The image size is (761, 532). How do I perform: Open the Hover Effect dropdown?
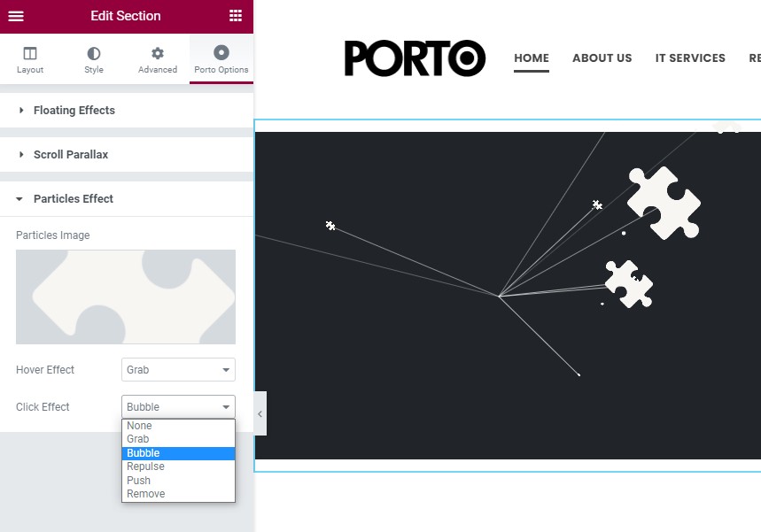point(178,369)
